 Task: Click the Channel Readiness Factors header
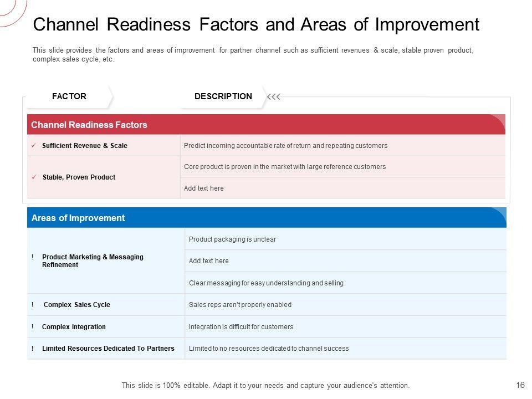coord(89,125)
